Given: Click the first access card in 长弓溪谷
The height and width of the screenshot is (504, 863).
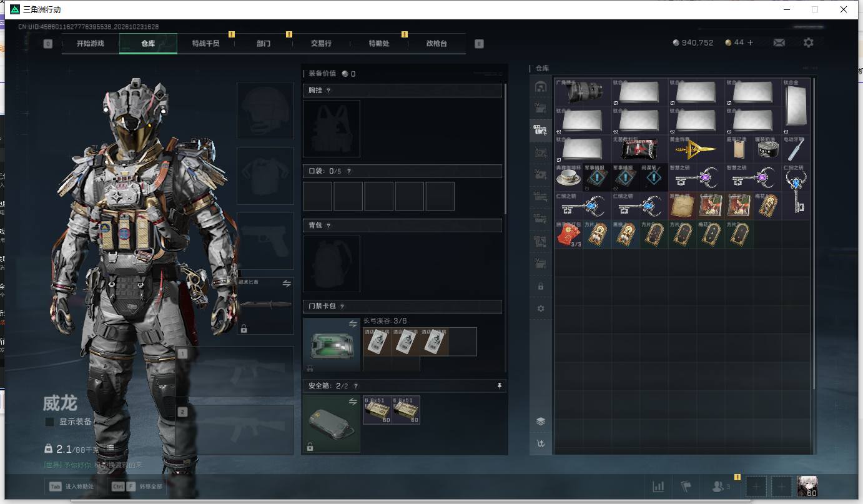Looking at the screenshot, I should tap(377, 342).
